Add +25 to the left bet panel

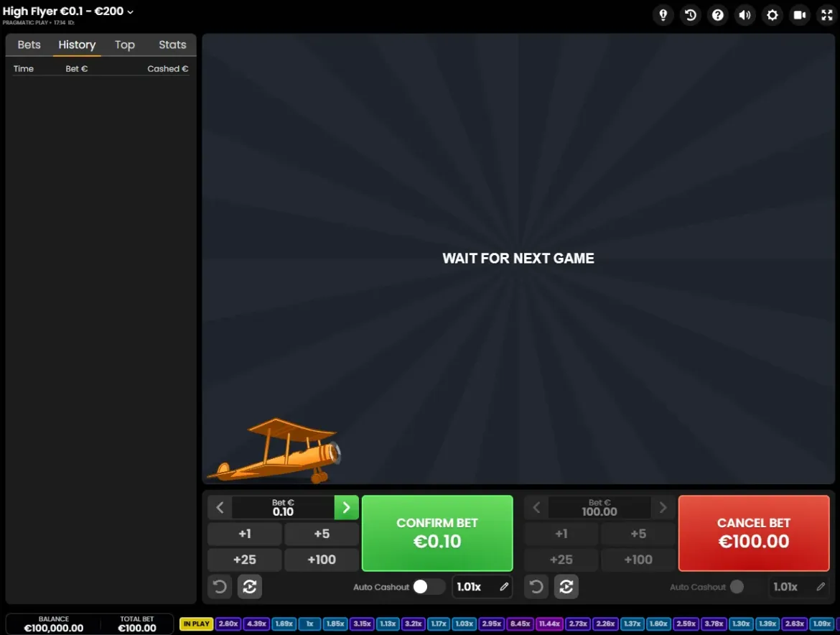pyautogui.click(x=245, y=560)
